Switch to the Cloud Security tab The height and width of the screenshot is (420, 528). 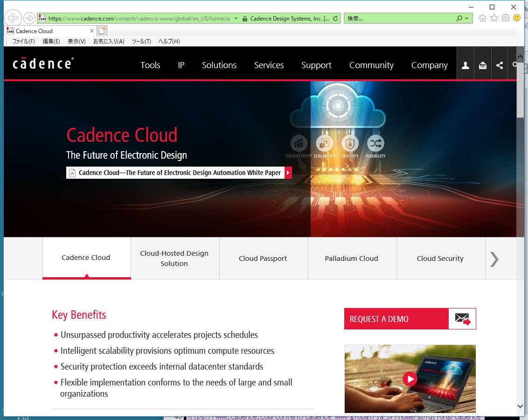(440, 259)
